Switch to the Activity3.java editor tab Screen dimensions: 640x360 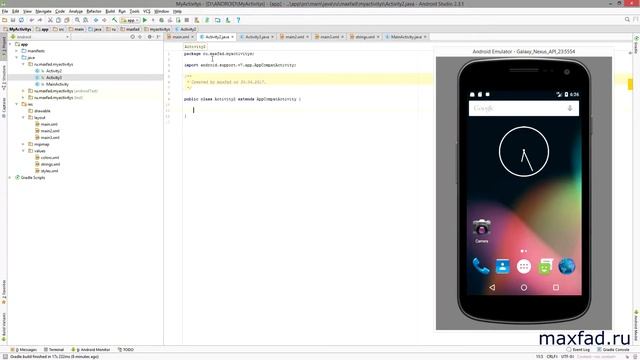click(x=257, y=37)
